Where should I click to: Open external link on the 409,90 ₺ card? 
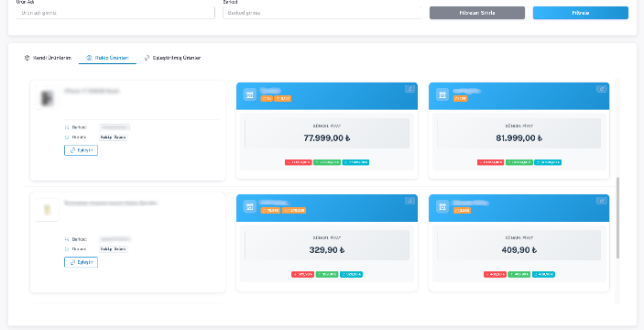[x=601, y=201]
